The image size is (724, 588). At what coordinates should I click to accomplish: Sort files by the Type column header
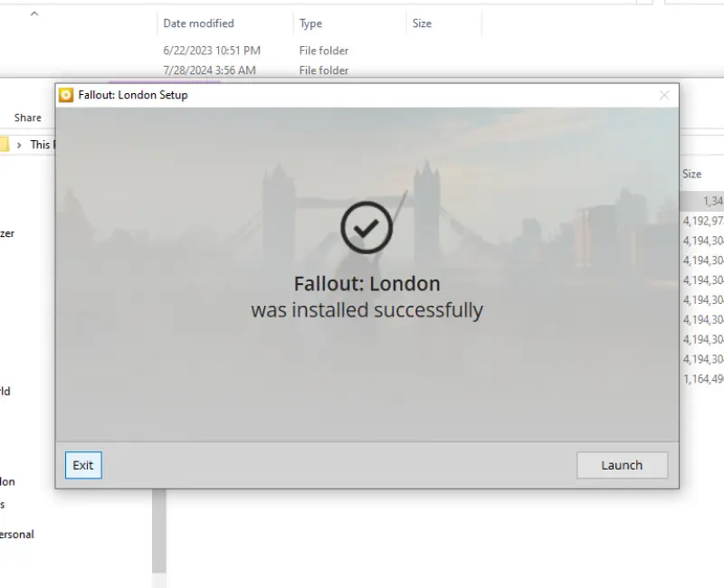pyautogui.click(x=310, y=24)
